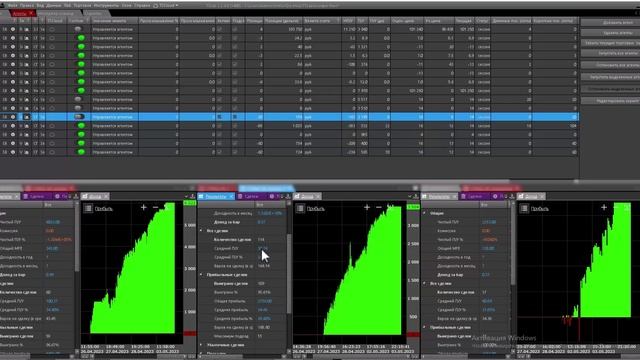Click the Запустить все агенты button
Screen dimensions: 640x360
[610, 53]
